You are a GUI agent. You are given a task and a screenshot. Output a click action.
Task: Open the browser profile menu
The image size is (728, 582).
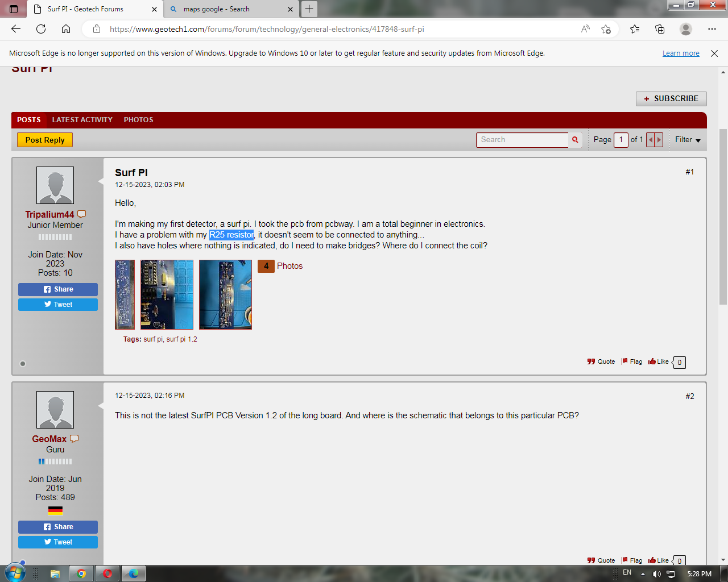click(x=686, y=29)
